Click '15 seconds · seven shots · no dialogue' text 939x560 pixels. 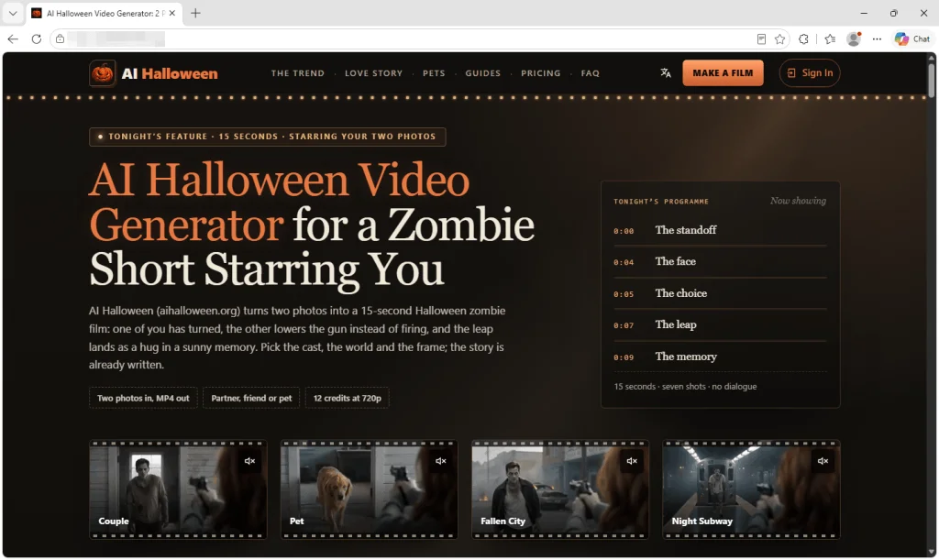click(685, 387)
